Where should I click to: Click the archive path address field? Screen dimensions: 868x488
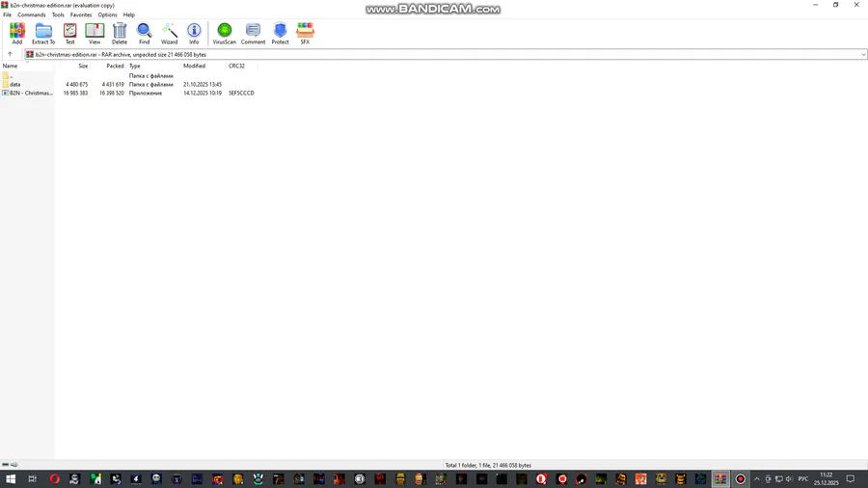click(445, 55)
